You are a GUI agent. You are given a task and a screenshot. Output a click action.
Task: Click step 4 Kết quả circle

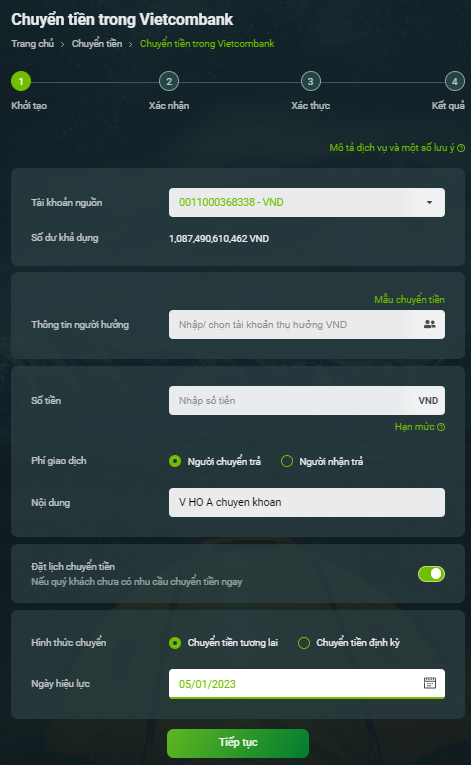454,81
